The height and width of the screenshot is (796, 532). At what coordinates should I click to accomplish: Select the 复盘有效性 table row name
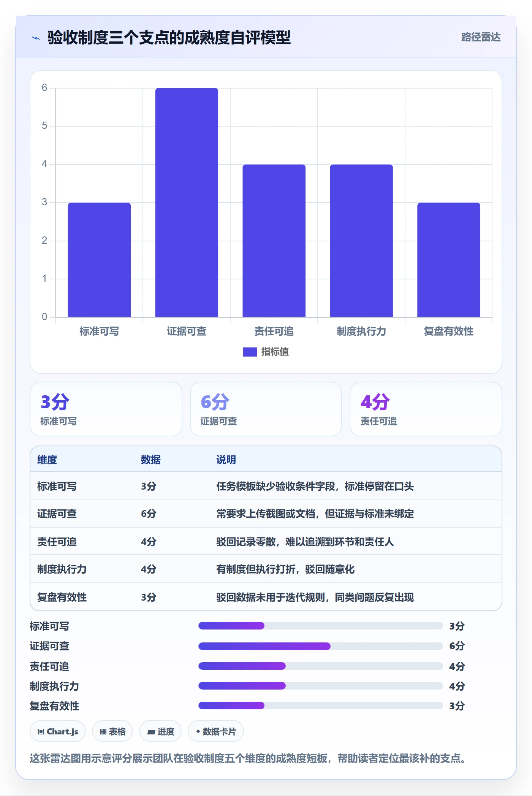tap(62, 597)
